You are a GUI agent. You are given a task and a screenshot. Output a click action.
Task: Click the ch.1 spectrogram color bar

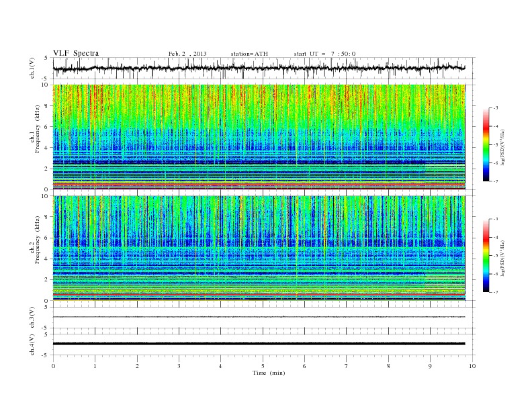(x=486, y=145)
